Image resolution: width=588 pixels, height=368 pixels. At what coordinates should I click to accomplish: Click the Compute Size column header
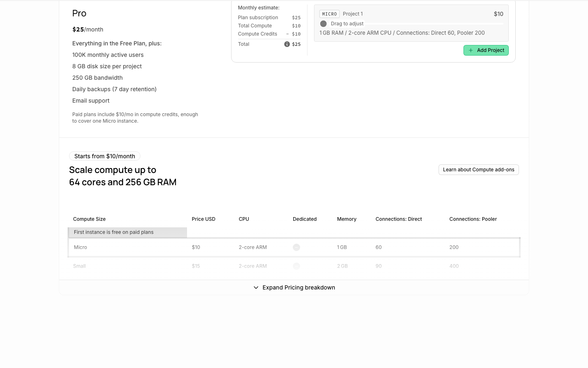coord(89,219)
